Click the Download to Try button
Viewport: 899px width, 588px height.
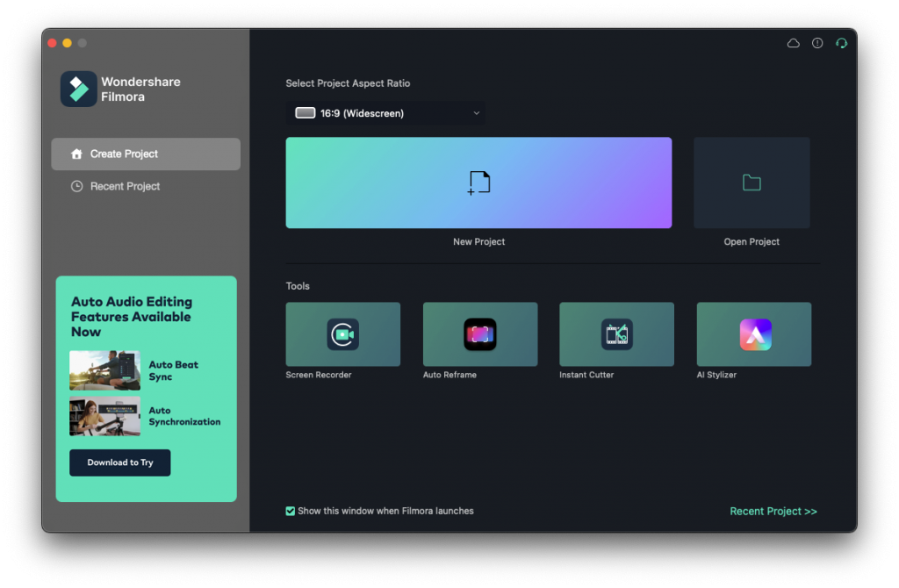[x=119, y=463]
